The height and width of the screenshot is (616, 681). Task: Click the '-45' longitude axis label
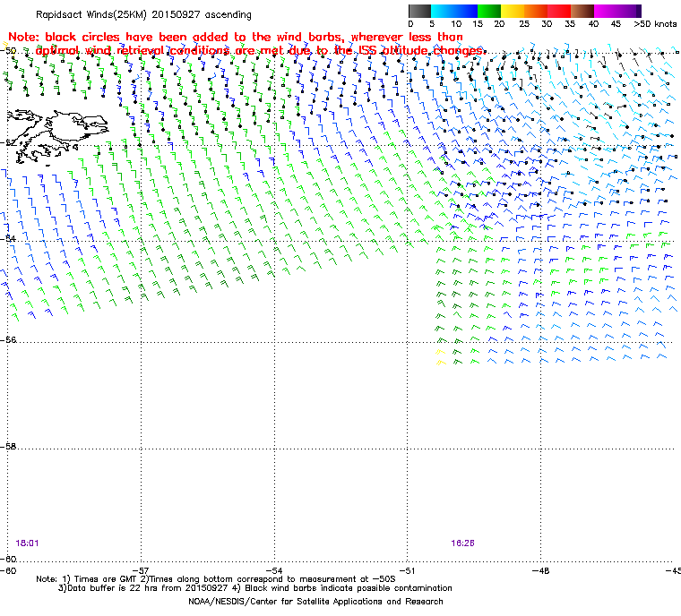pyautogui.click(x=673, y=570)
